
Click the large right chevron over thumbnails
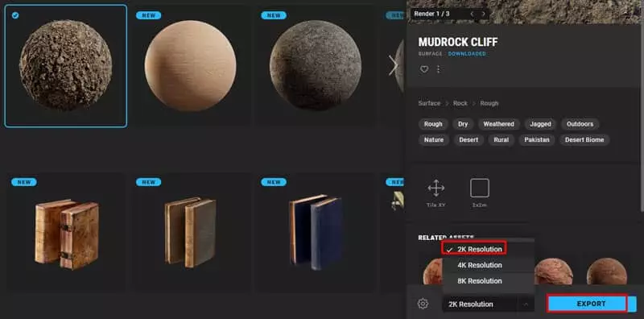point(394,65)
